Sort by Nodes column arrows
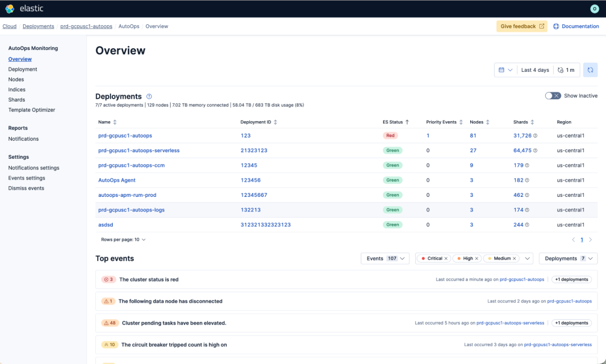This screenshot has width=606, height=364. tap(488, 122)
